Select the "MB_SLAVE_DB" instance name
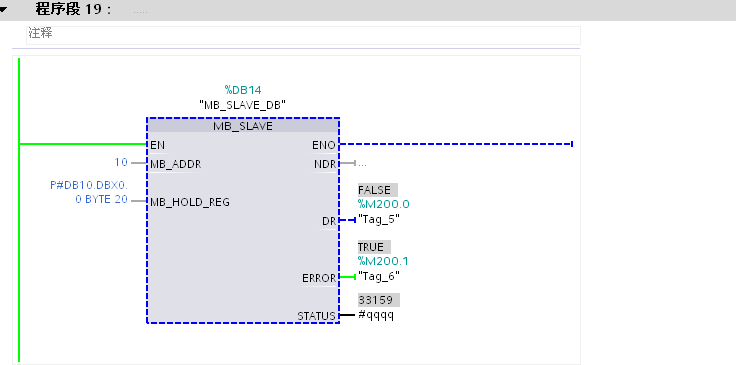The width and height of the screenshot is (736, 365). coord(243,105)
